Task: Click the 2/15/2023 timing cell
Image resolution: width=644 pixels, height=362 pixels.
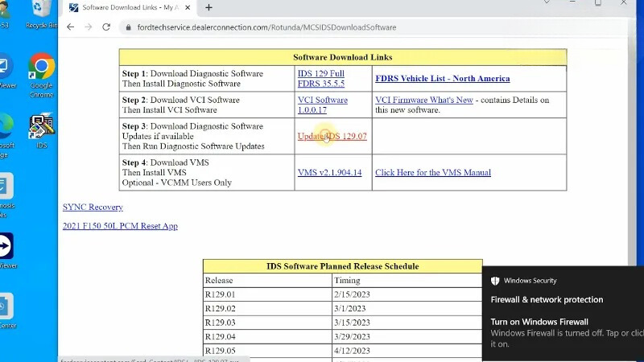Action: click(407, 294)
